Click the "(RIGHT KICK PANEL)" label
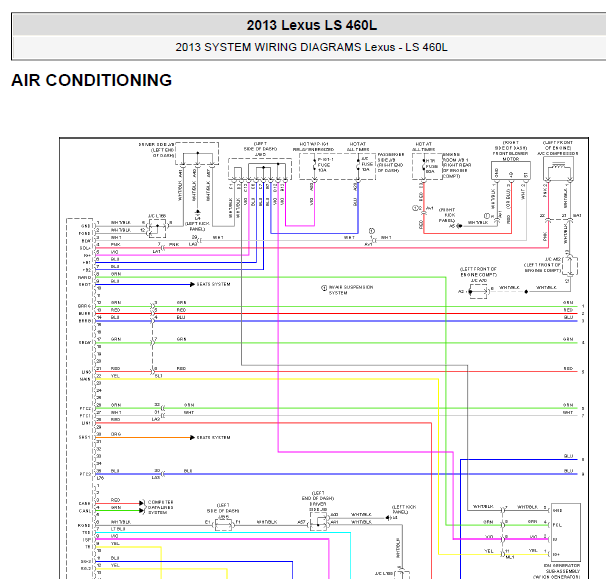 [x=447, y=215]
